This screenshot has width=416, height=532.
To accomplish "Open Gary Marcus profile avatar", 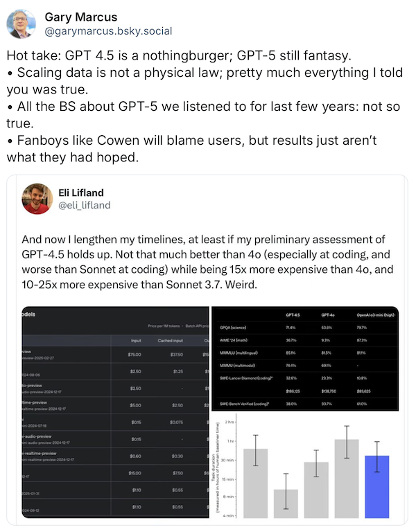I will click(21, 24).
